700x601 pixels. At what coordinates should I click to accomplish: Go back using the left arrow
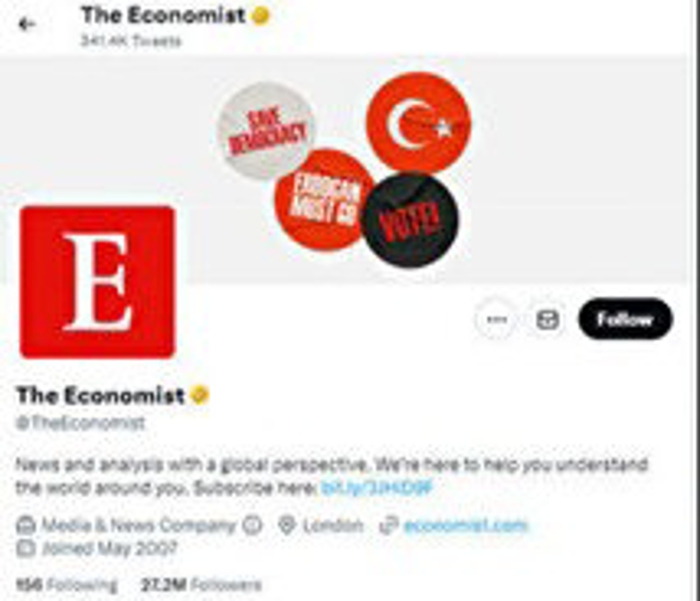(x=26, y=25)
